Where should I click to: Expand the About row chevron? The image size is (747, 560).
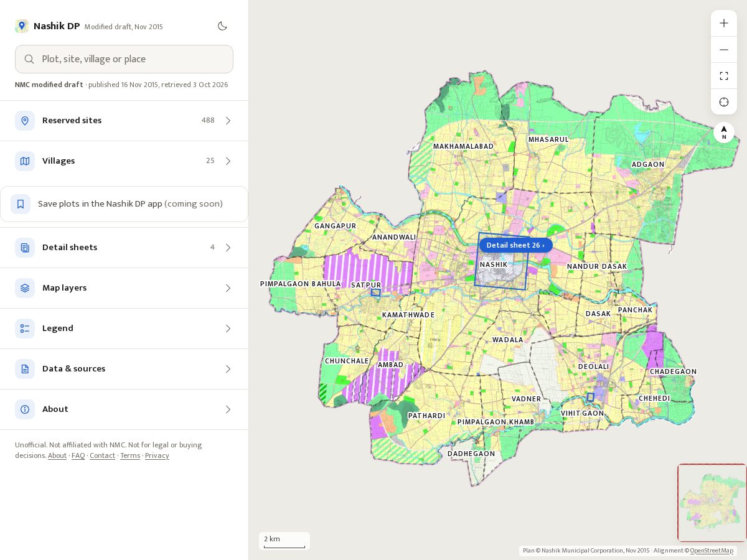(228, 409)
